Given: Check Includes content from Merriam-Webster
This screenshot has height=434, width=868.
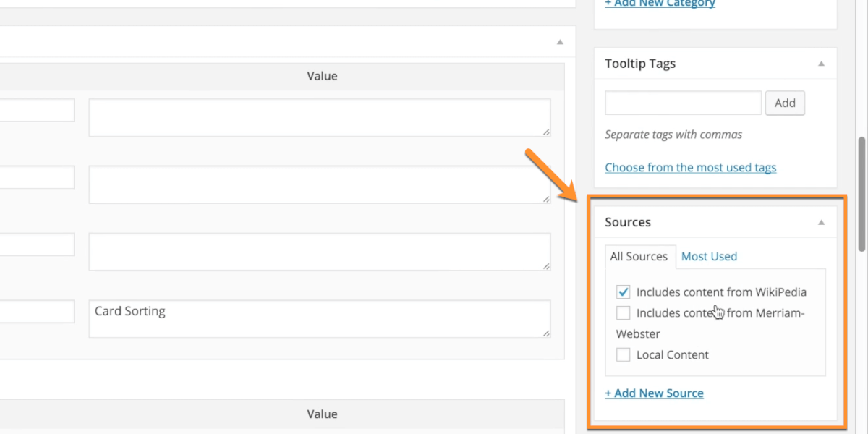Looking at the screenshot, I should [623, 313].
